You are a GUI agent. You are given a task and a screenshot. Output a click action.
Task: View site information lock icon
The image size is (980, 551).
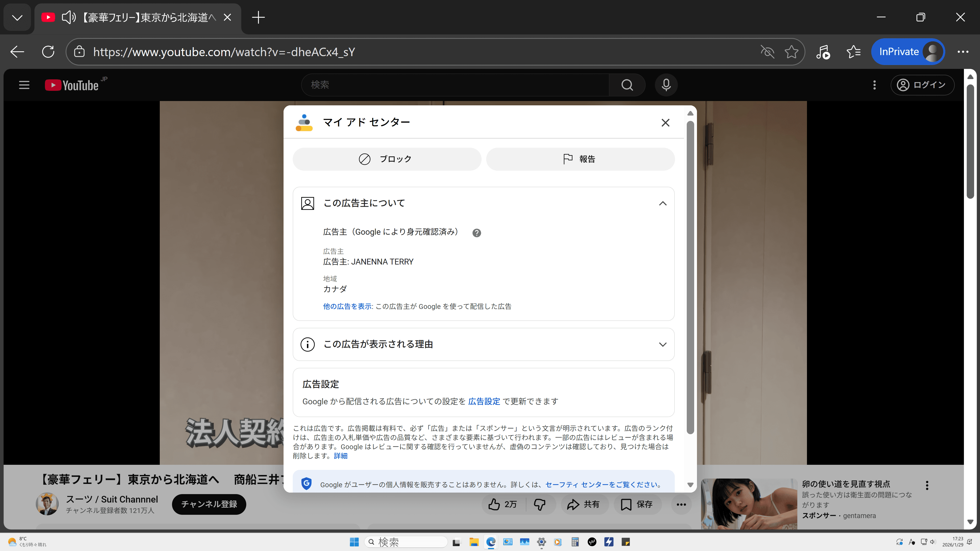coord(79,52)
